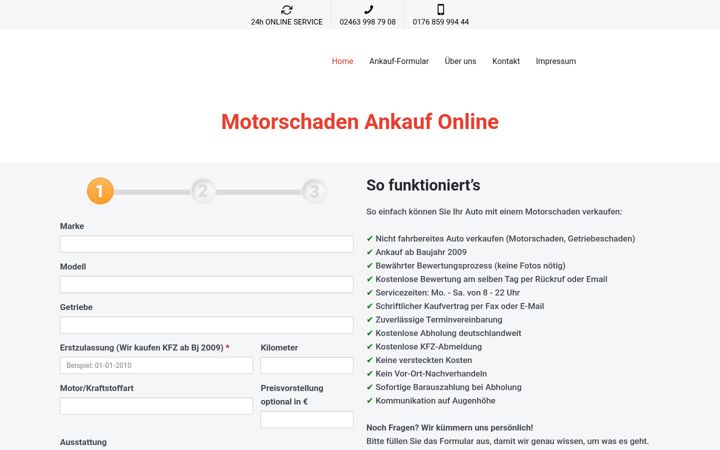720x450 pixels.
Task: Go to the Über uns page
Action: [x=460, y=61]
